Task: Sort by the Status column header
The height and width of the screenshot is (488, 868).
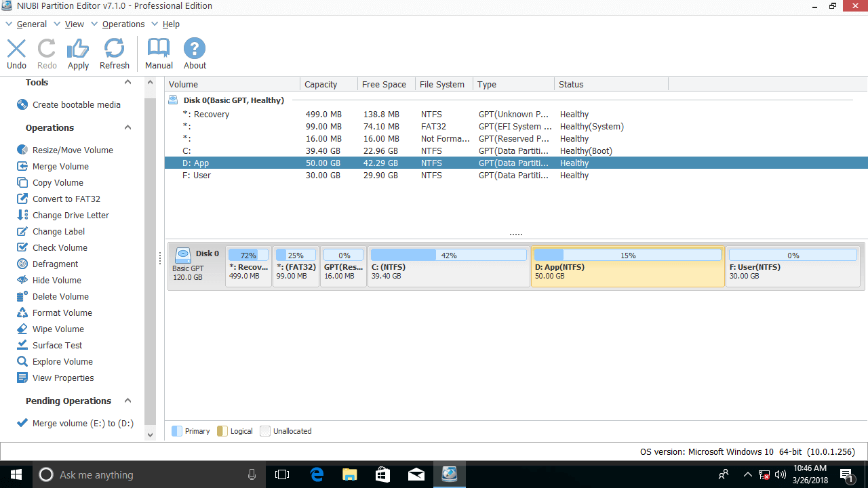Action: 612,84
